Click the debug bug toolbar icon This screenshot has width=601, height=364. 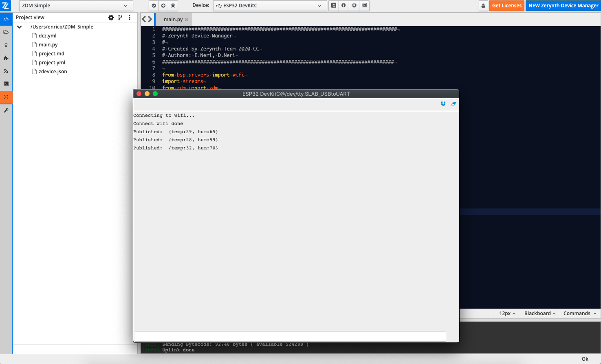173,6
